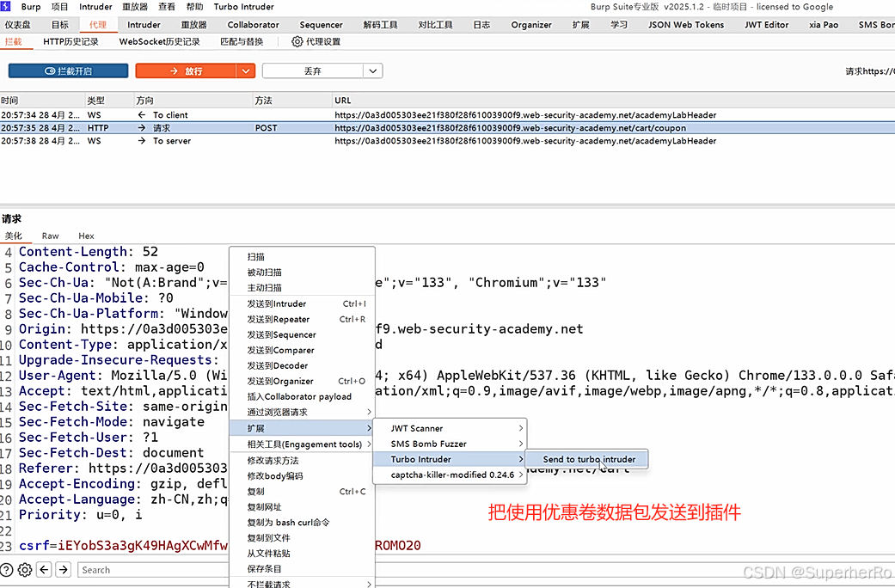Choose 发送到Intruder from context menu
This screenshot has height=588, width=895.
coord(303,303)
